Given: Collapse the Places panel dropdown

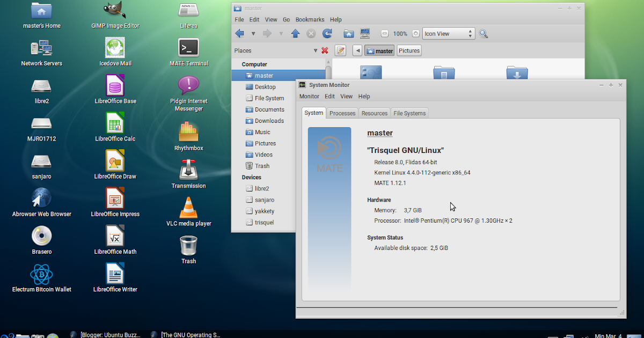Looking at the screenshot, I should [x=315, y=50].
